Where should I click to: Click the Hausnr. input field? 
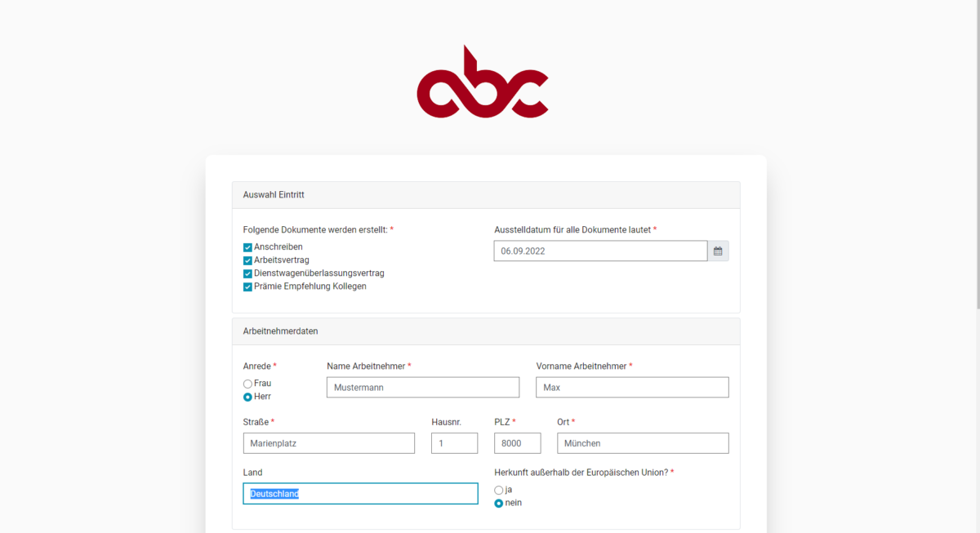tap(455, 443)
